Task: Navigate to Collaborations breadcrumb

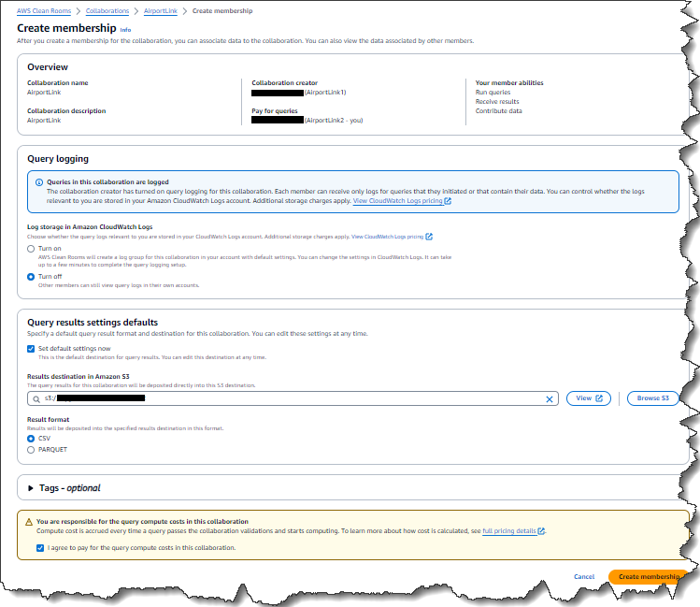Action: (107, 10)
